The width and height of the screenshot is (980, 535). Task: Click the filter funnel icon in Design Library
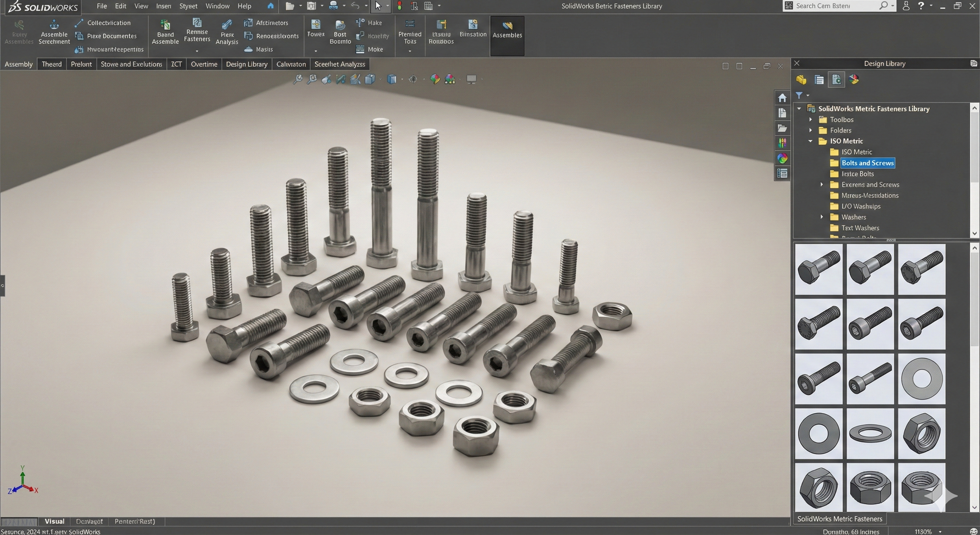[x=799, y=95]
